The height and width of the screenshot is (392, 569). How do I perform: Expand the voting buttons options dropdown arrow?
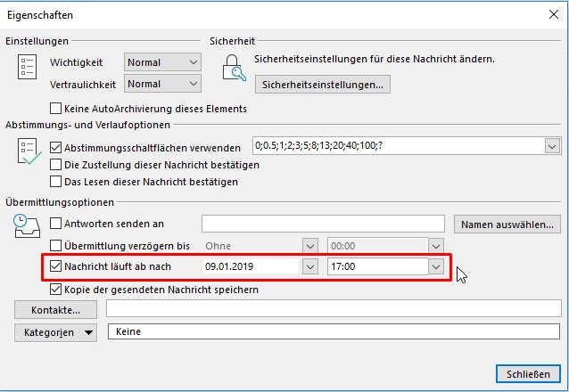pyautogui.click(x=552, y=146)
